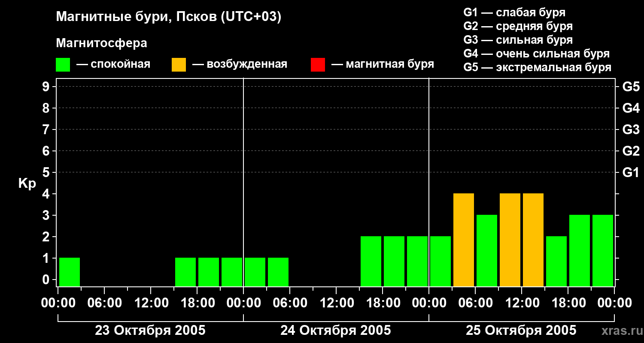This screenshot has height=343, width=644.
Task: Click the red 'магнитная буря' legend swatch
Action: pos(318,65)
